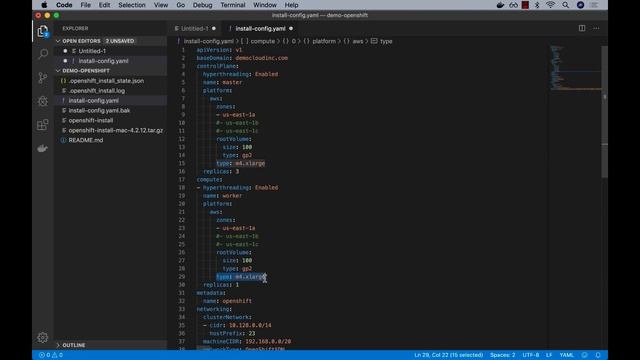Click the feedback smiley in status bar

point(584,355)
